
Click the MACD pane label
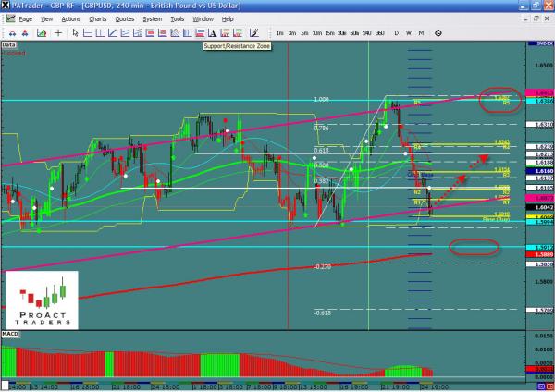coord(10,334)
